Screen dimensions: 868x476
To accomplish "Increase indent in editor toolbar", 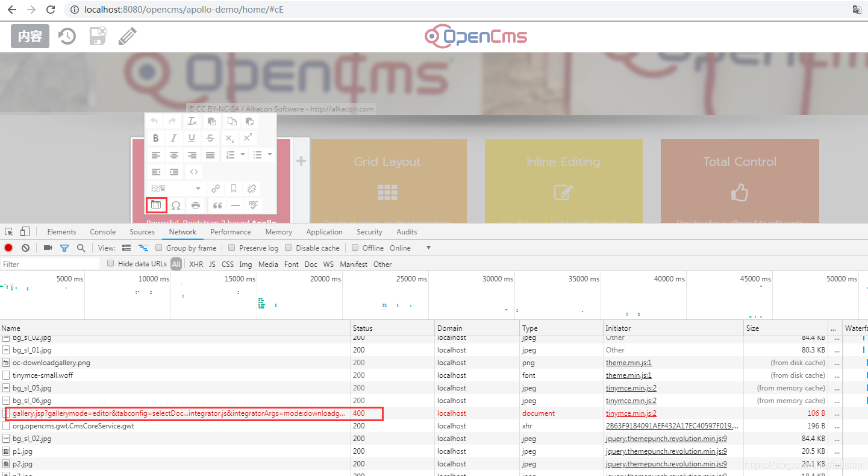I will 173,172.
